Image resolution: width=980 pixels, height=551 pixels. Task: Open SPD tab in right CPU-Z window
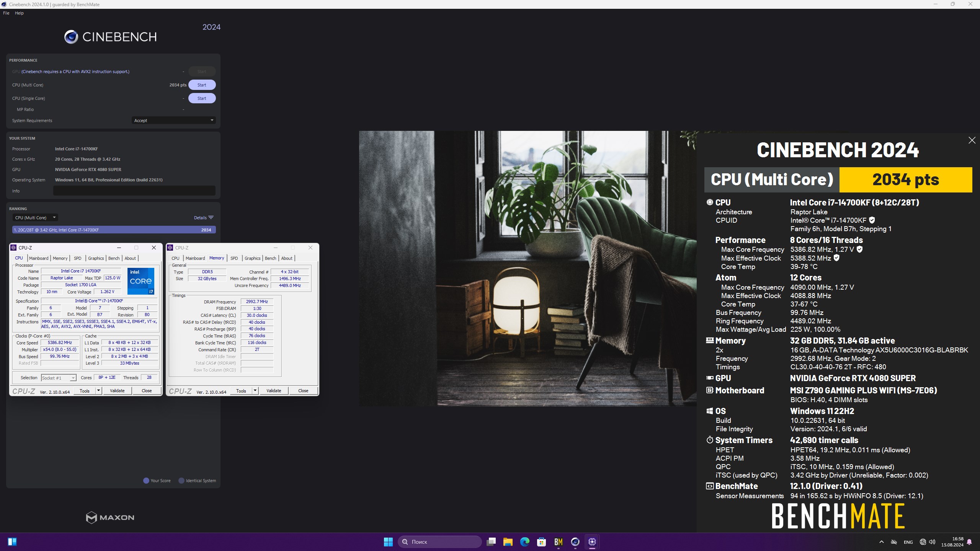[x=234, y=258]
